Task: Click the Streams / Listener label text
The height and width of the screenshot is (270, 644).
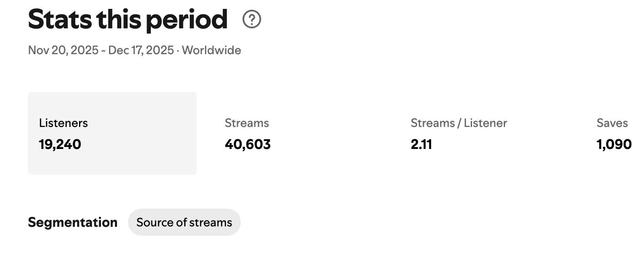Action: point(458,123)
